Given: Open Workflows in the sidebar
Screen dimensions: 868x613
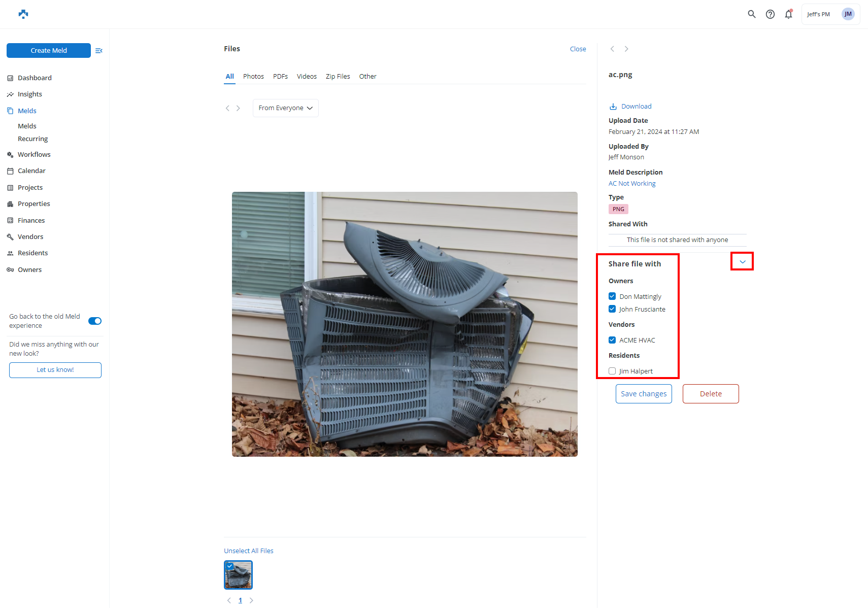Looking at the screenshot, I should point(34,155).
